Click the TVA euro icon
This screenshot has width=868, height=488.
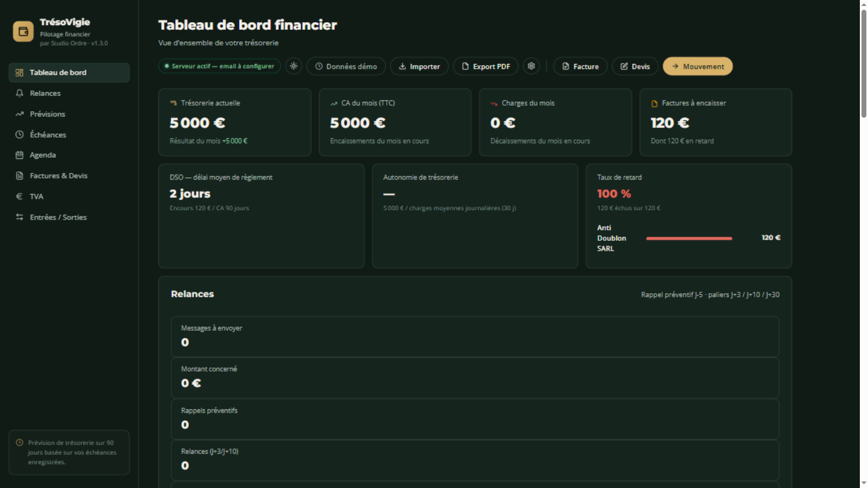(x=20, y=196)
